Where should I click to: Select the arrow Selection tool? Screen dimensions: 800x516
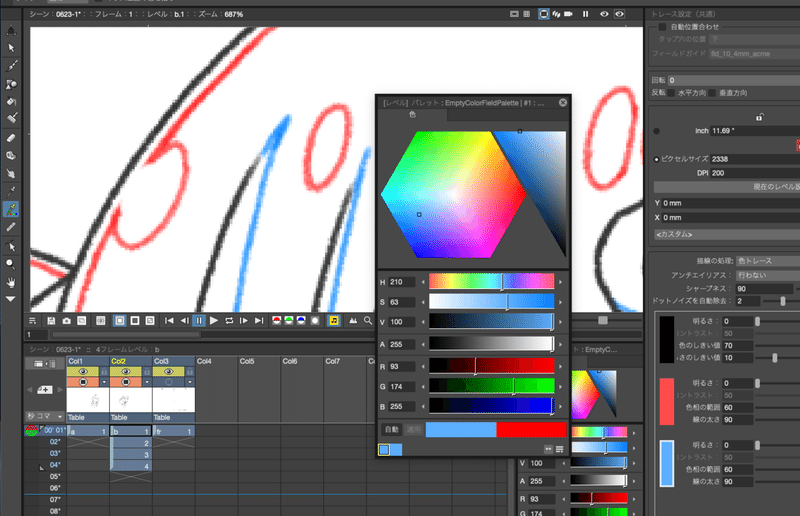(11, 48)
